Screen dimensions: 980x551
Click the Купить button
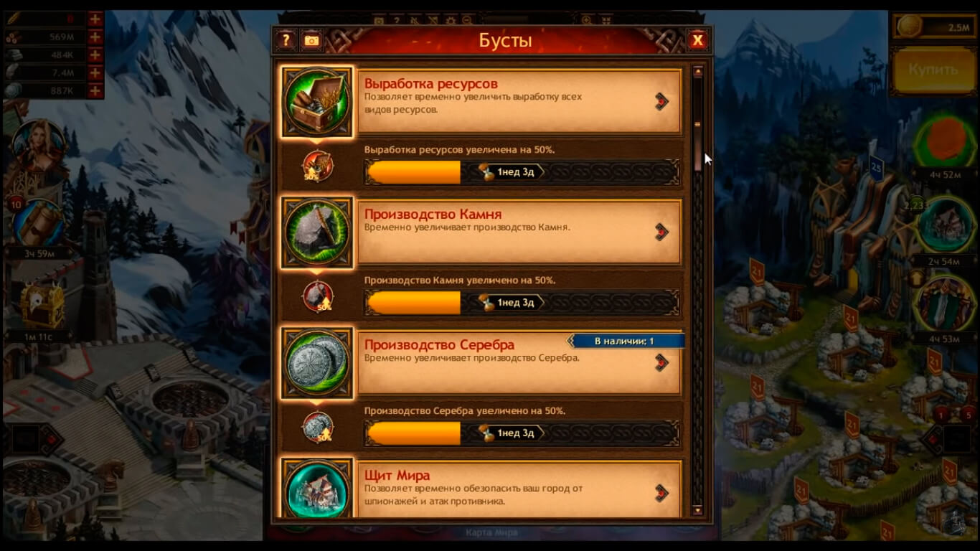[x=933, y=70]
